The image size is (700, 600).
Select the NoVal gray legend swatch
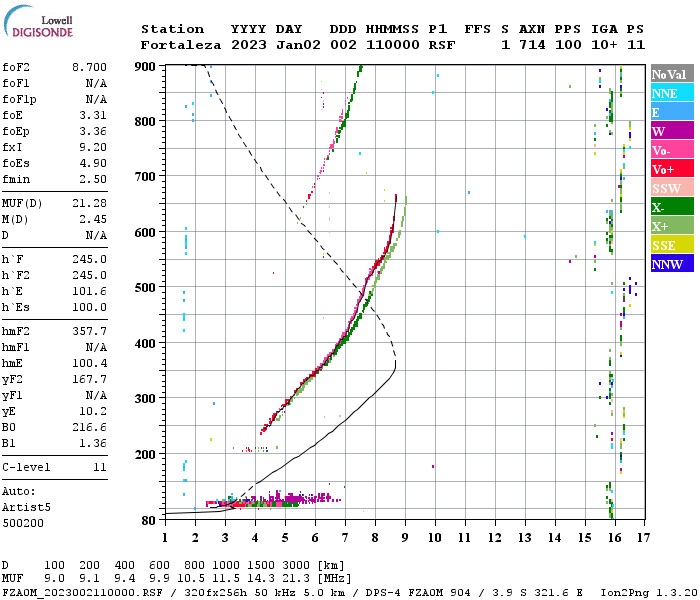672,74
